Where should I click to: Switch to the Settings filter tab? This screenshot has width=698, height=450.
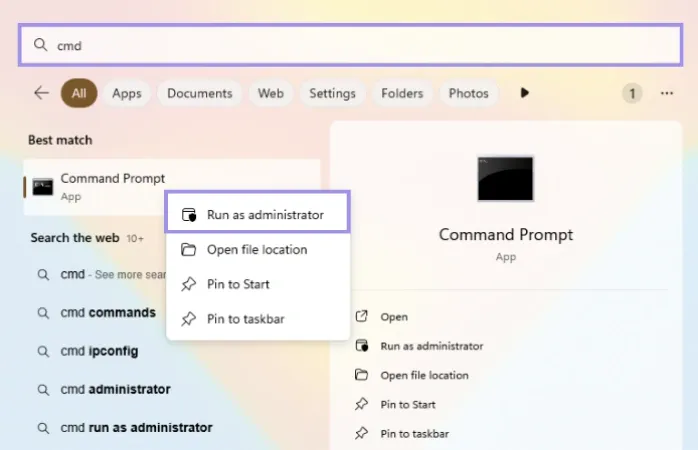(x=333, y=93)
